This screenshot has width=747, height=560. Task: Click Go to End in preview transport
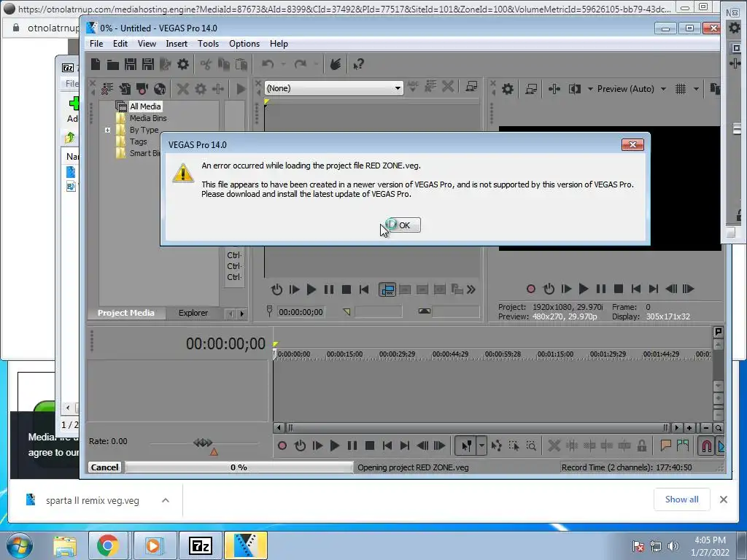653,289
